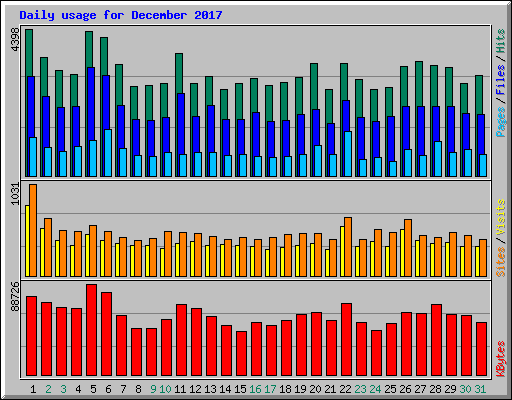The width and height of the screenshot is (512, 400).
Task: Select day 15 on the date axis
Action: tap(240, 389)
